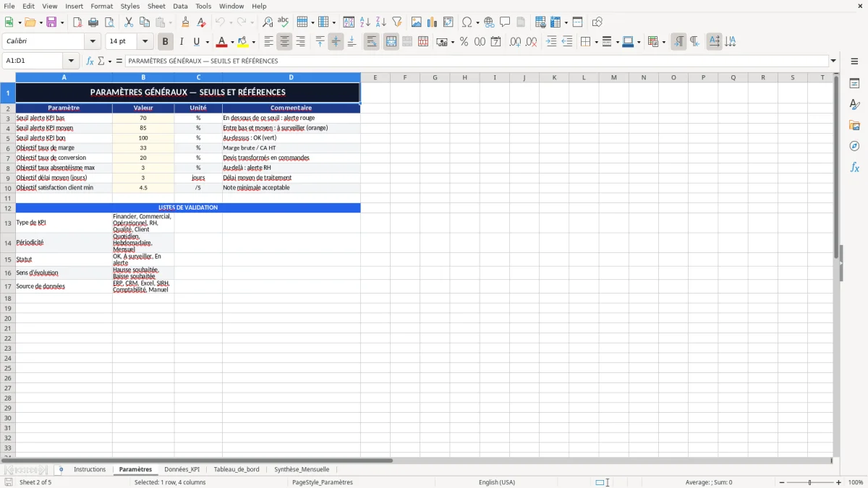The height and width of the screenshot is (488, 868).
Task: Open the Format menu
Action: [102, 6]
